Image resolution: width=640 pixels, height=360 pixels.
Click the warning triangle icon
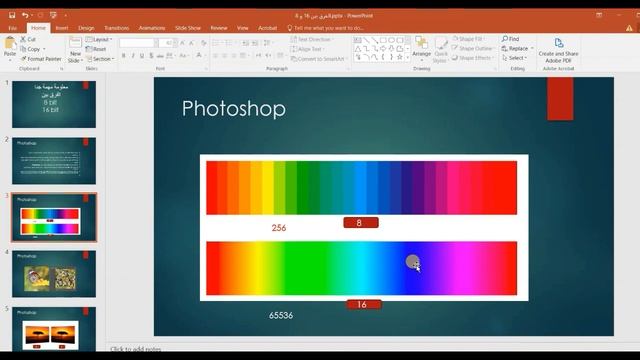[629, 28]
